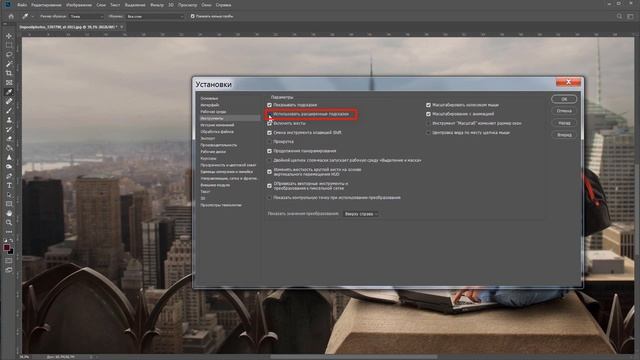
Task: Change the screen mode icon
Action: click(x=9, y=270)
